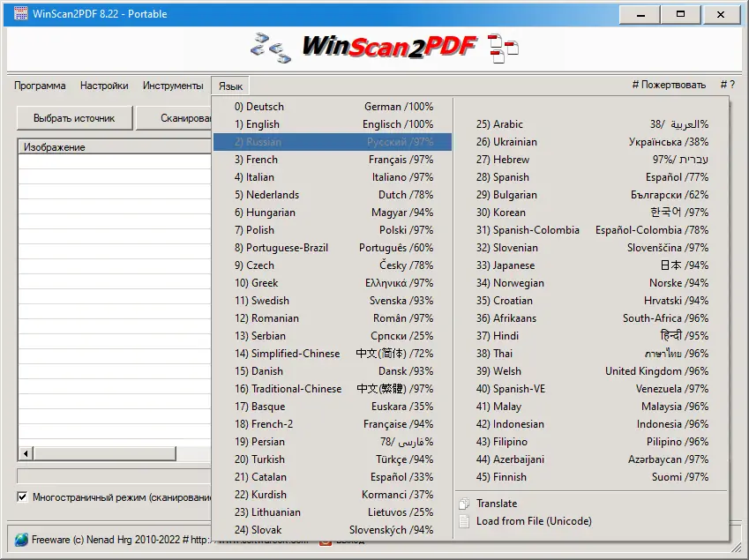Click the globe icon in status bar

[21, 540]
